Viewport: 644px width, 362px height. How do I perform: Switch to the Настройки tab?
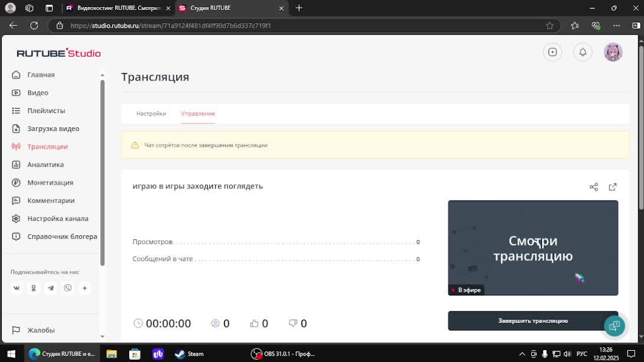coord(151,114)
